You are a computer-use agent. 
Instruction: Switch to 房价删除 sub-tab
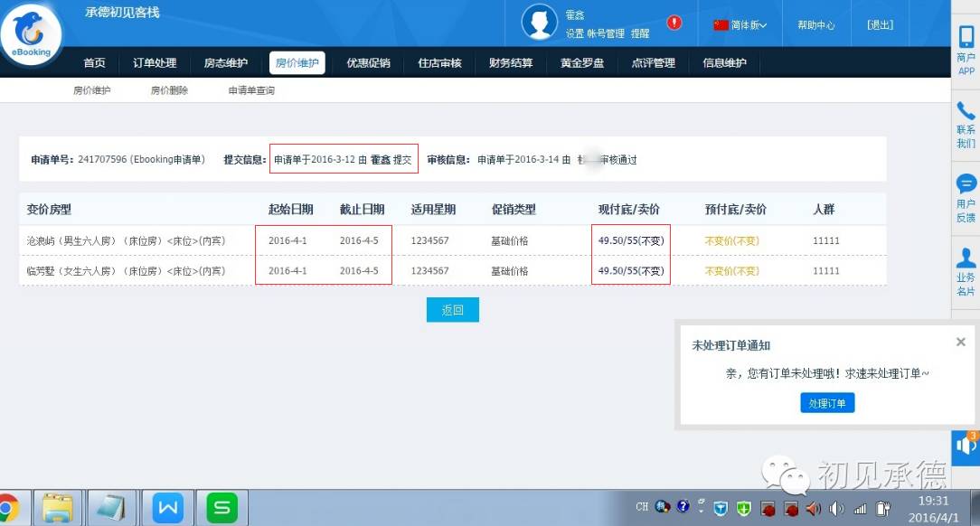[169, 90]
